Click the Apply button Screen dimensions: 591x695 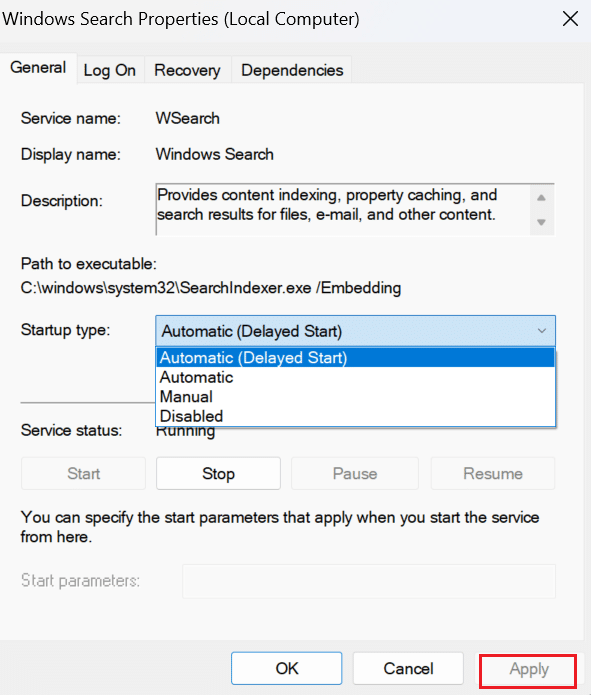(x=528, y=669)
